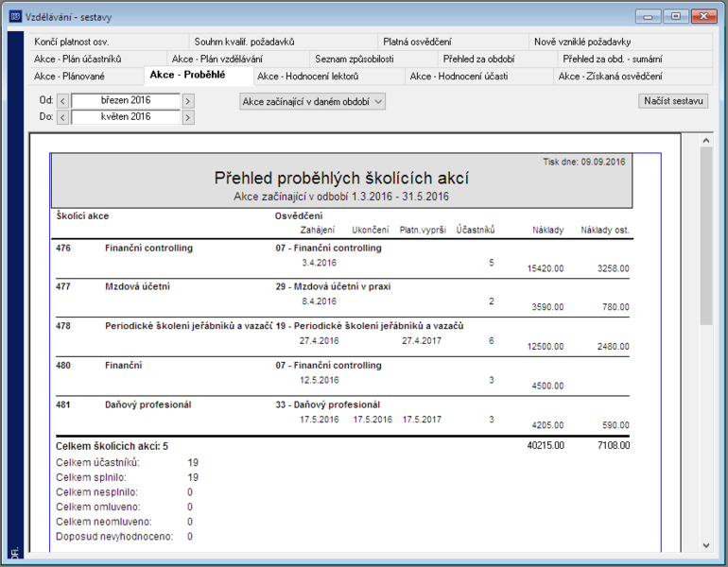Maximize the Vzdělávání - sestavy window
The width and height of the screenshot is (728, 567).
click(676, 17)
